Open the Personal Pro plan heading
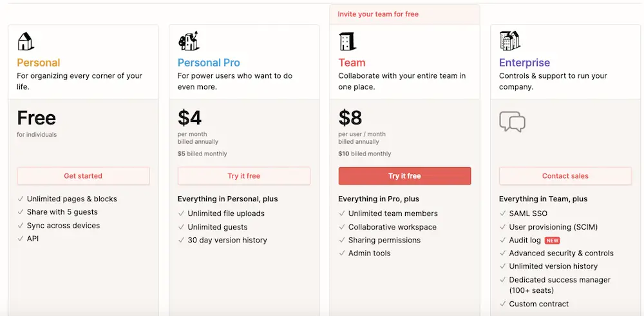The height and width of the screenshot is (316, 644). [x=209, y=63]
